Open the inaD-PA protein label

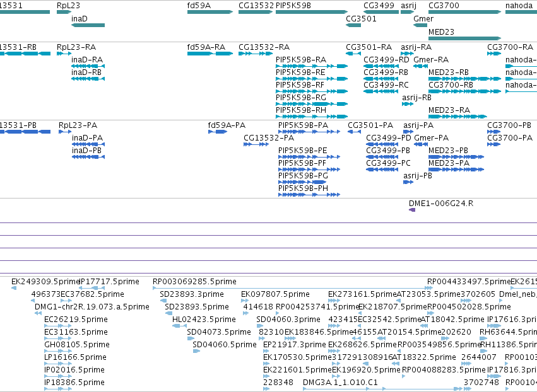pyautogui.click(x=87, y=138)
